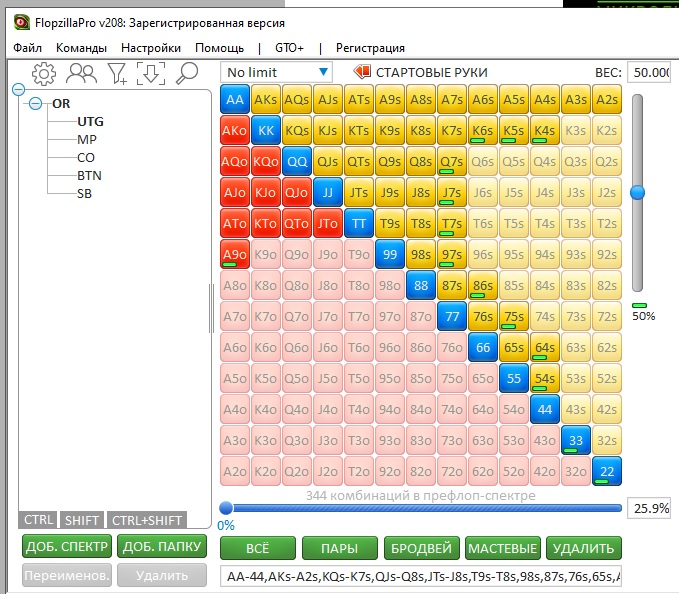Toggle the QTo hand cell

297,223
